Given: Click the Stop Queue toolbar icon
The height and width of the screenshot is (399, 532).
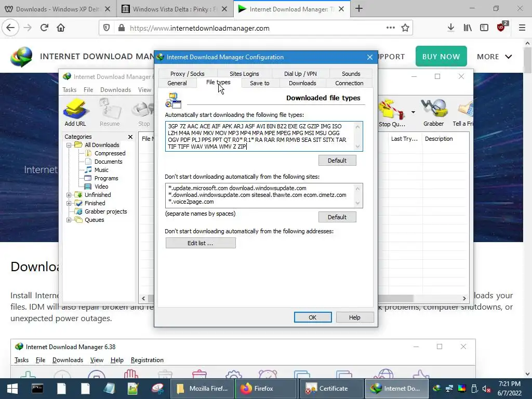Looking at the screenshot, I should (392, 113).
